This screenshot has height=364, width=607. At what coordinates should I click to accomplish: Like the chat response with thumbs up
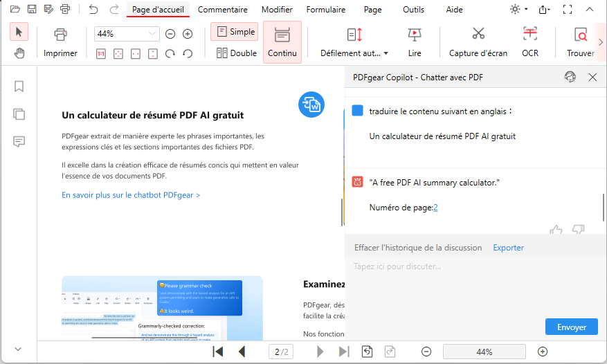tap(556, 230)
